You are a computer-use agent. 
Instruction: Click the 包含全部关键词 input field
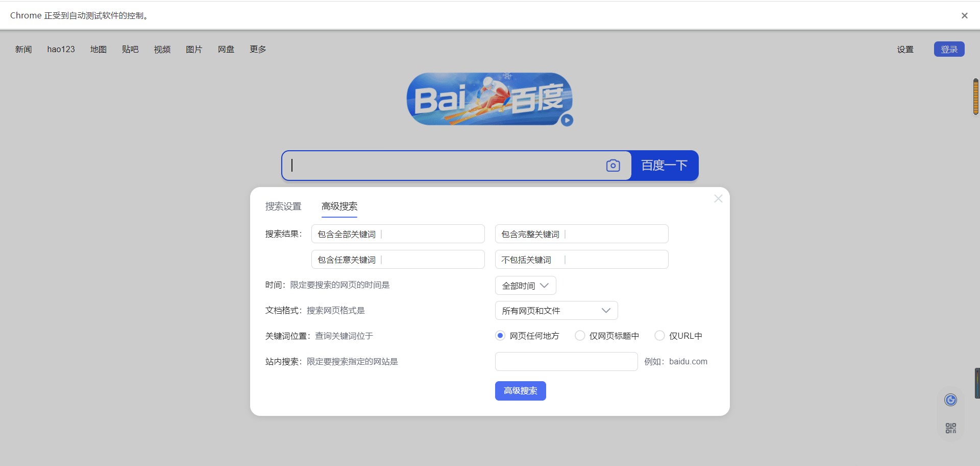pos(398,234)
